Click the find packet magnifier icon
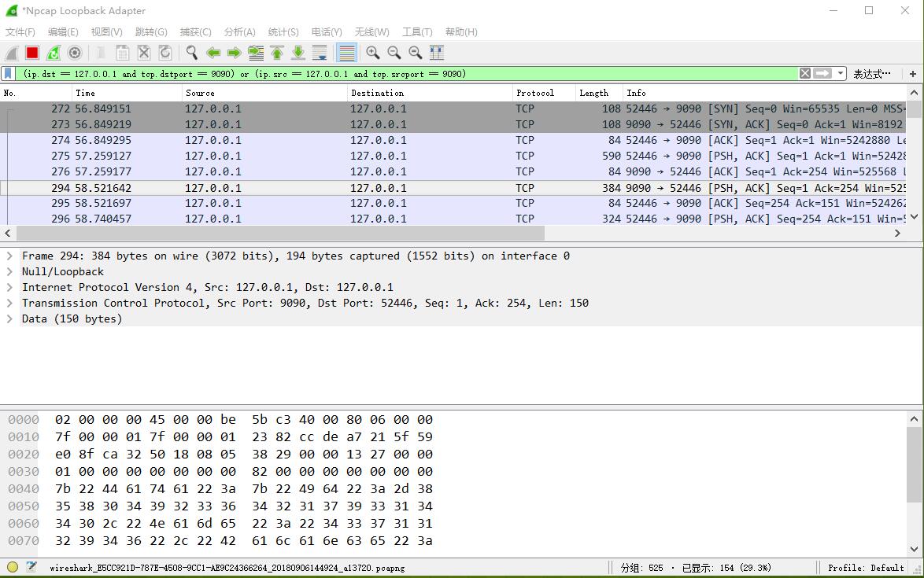This screenshot has width=924, height=578. pos(191,53)
